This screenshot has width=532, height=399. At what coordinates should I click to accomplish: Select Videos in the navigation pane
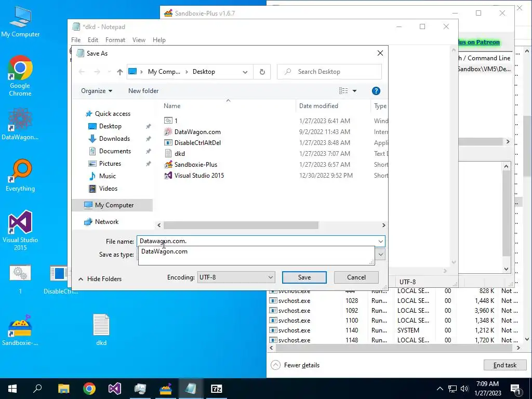coord(108,188)
